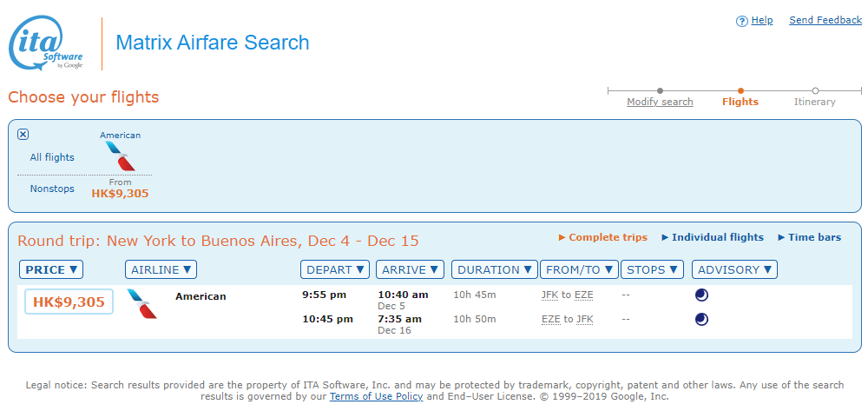This screenshot has height=411, width=868.
Task: Click overnight moon icon for EZE to JFK flight
Action: point(701,319)
